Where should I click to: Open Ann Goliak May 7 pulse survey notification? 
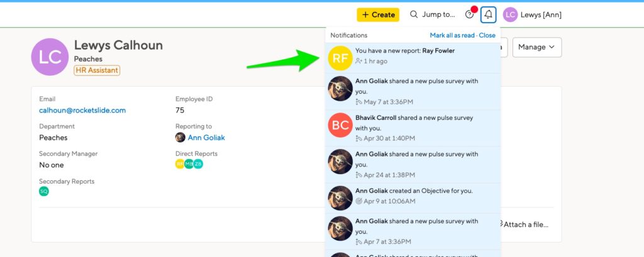tap(413, 92)
